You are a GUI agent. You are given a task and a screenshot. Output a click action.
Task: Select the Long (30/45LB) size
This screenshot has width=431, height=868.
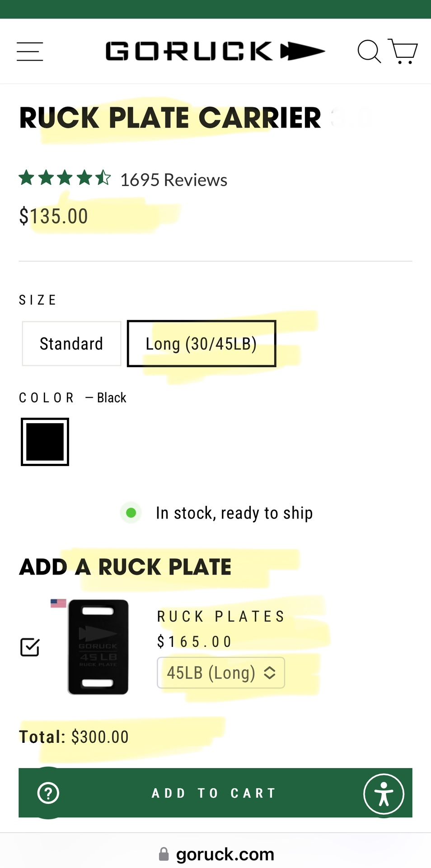pyautogui.click(x=201, y=344)
